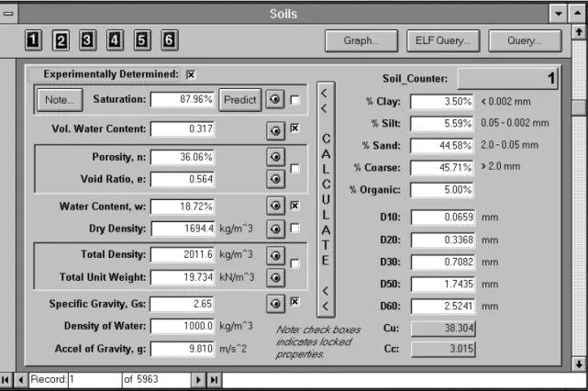
Task: Click the Soil_Counter field
Action: pyautogui.click(x=508, y=78)
